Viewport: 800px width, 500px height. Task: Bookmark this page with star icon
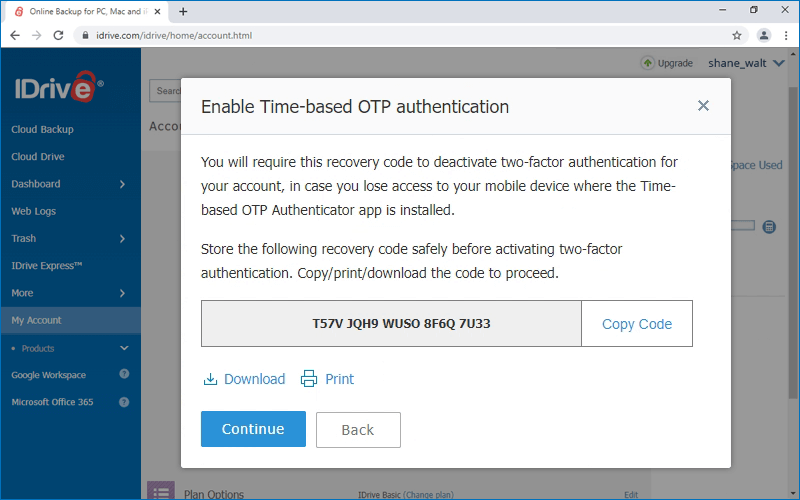coord(737,35)
